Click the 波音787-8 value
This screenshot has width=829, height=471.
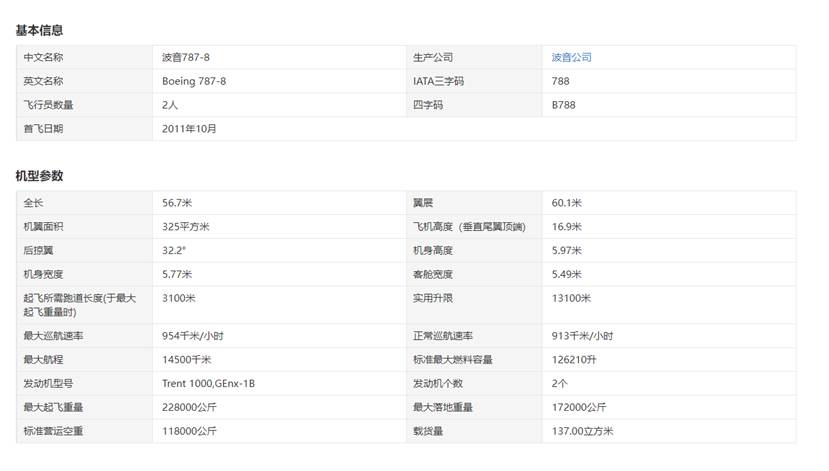pyautogui.click(x=186, y=57)
